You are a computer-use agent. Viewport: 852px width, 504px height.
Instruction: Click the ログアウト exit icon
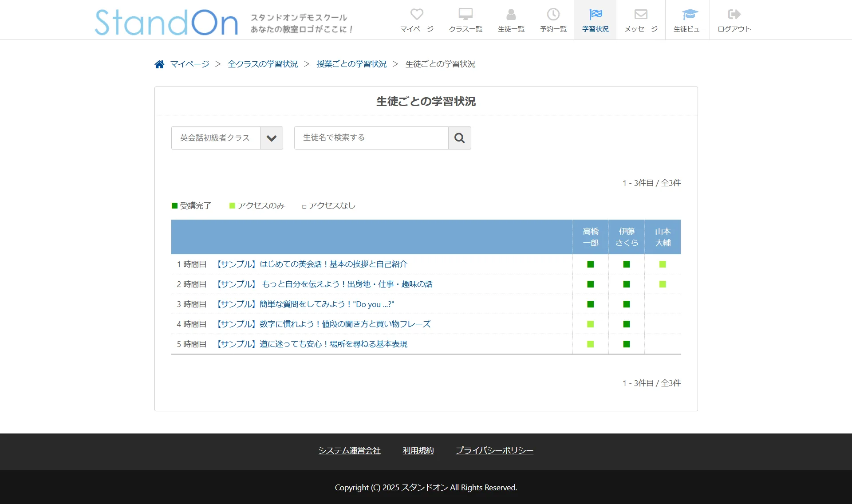734,15
